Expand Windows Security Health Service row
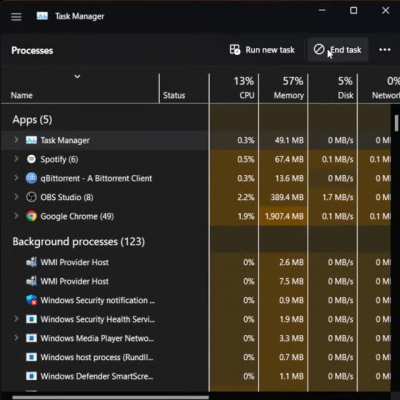The height and width of the screenshot is (400, 400). tap(16, 319)
